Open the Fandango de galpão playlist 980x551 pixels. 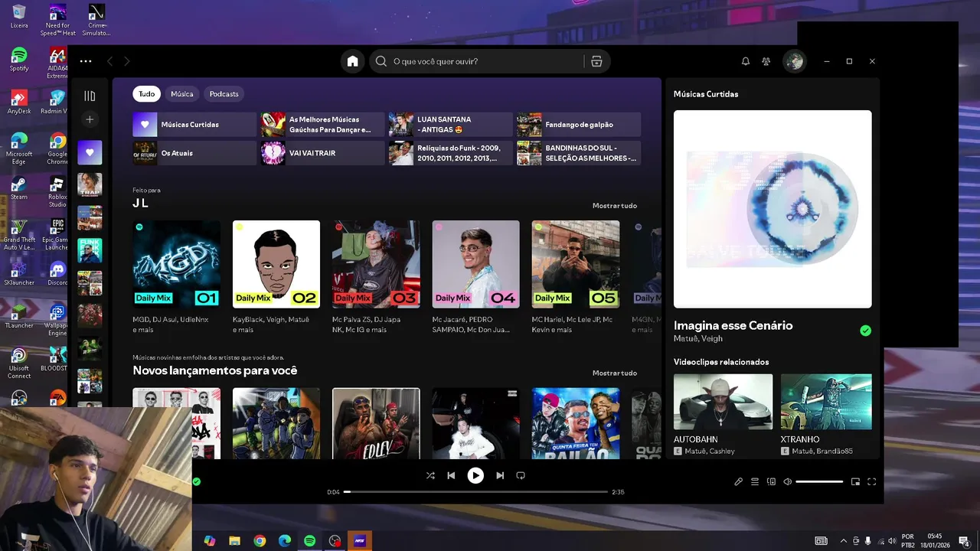pos(579,125)
